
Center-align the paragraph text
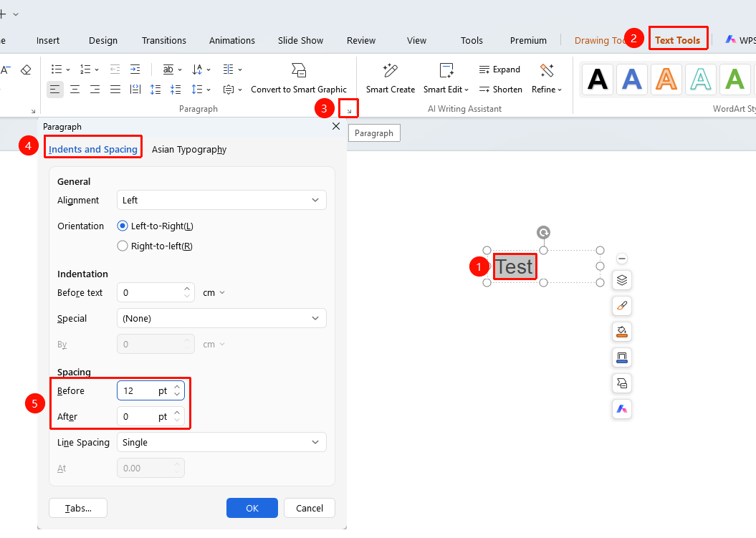[x=75, y=89]
